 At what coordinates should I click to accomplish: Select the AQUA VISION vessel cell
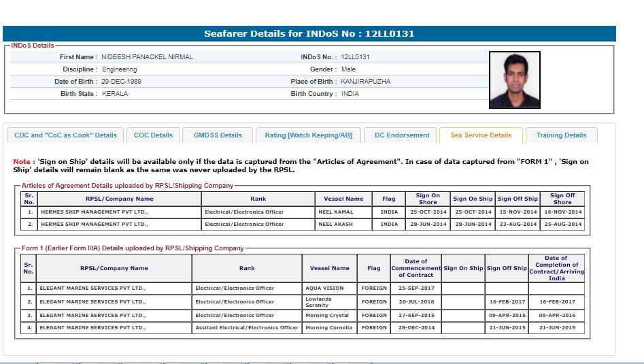324,288
